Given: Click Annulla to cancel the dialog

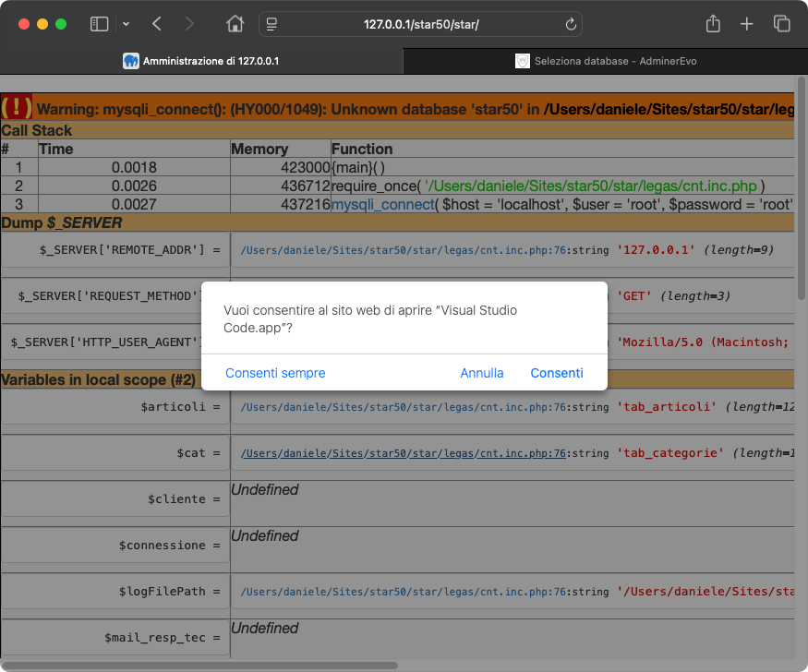Looking at the screenshot, I should [x=482, y=373].
